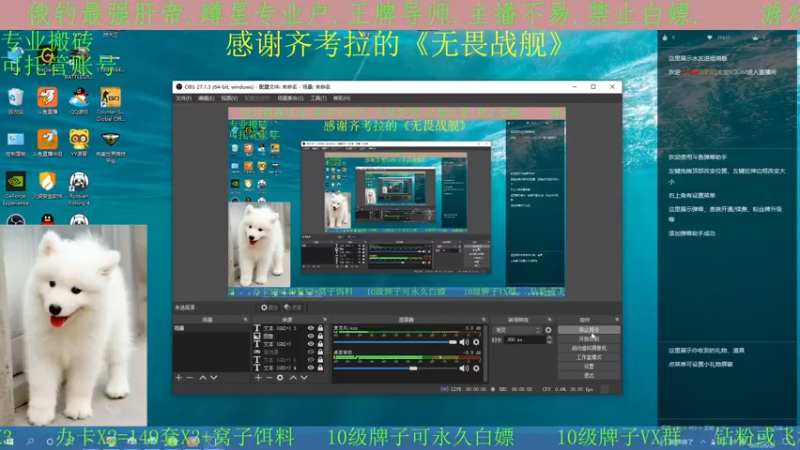This screenshot has width=800, height=450.
Task: Click the transition duration 300 ms field
Action: [524, 340]
